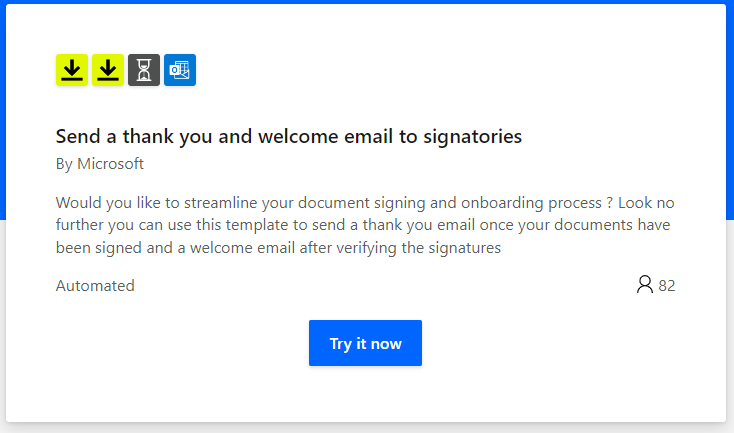Screen dimensions: 734x433
Task: Click the first description line starting 'Would you like'
Action: pyautogui.click(x=365, y=203)
